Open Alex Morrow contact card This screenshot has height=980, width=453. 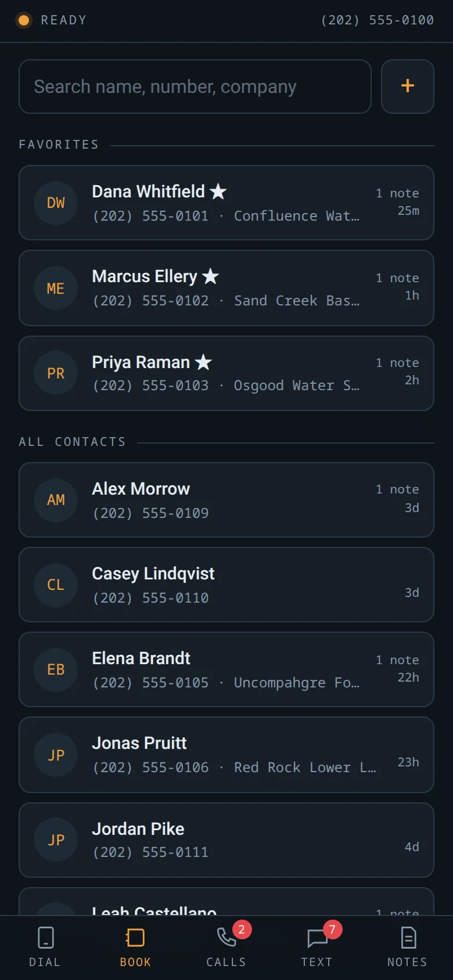click(227, 500)
